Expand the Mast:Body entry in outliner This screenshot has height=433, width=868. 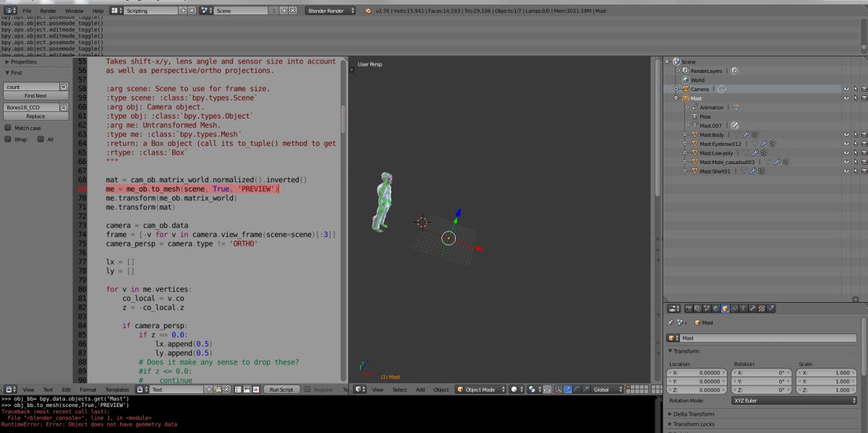686,134
